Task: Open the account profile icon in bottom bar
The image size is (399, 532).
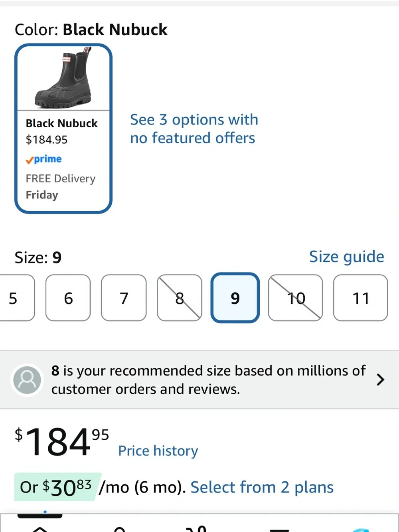Action: click(120, 529)
